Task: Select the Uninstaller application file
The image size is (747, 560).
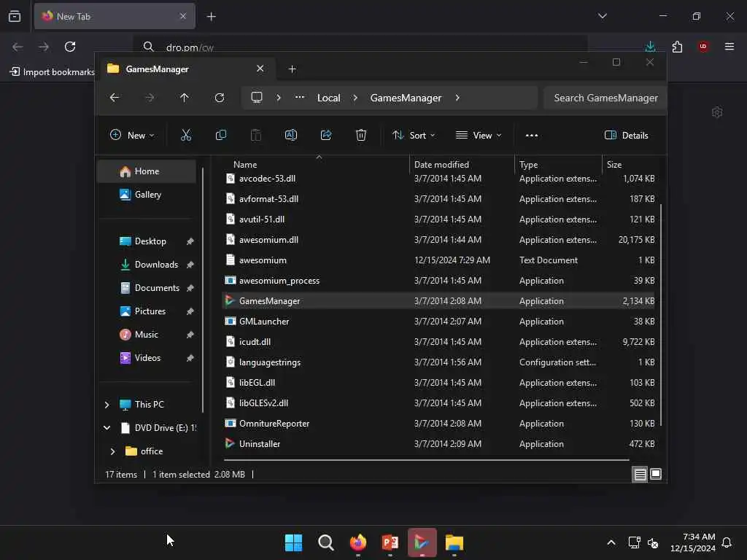Action: (x=438, y=444)
